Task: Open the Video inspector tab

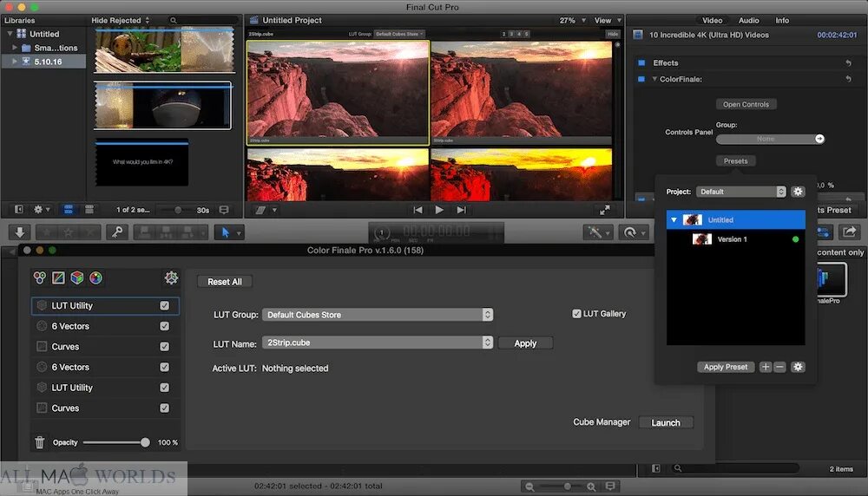Action: click(712, 21)
